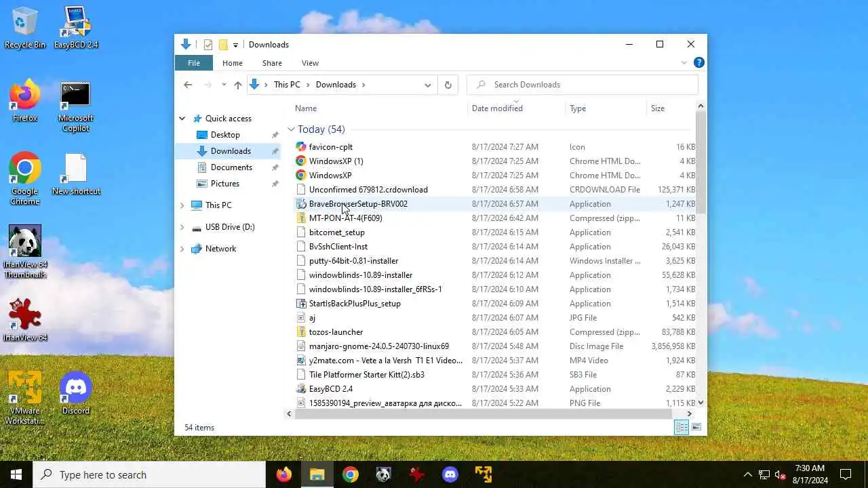This screenshot has width=868, height=488.
Task: Open Firefox desktop shortcut
Action: (25, 102)
